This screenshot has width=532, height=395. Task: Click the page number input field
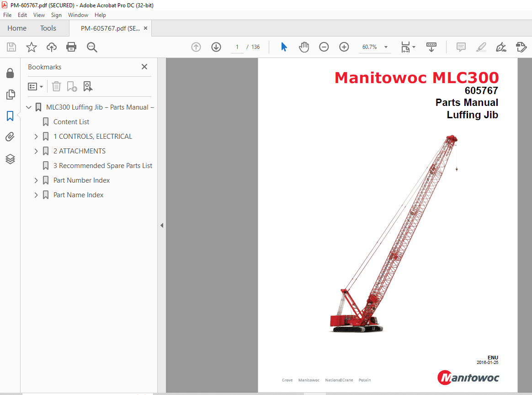point(237,47)
